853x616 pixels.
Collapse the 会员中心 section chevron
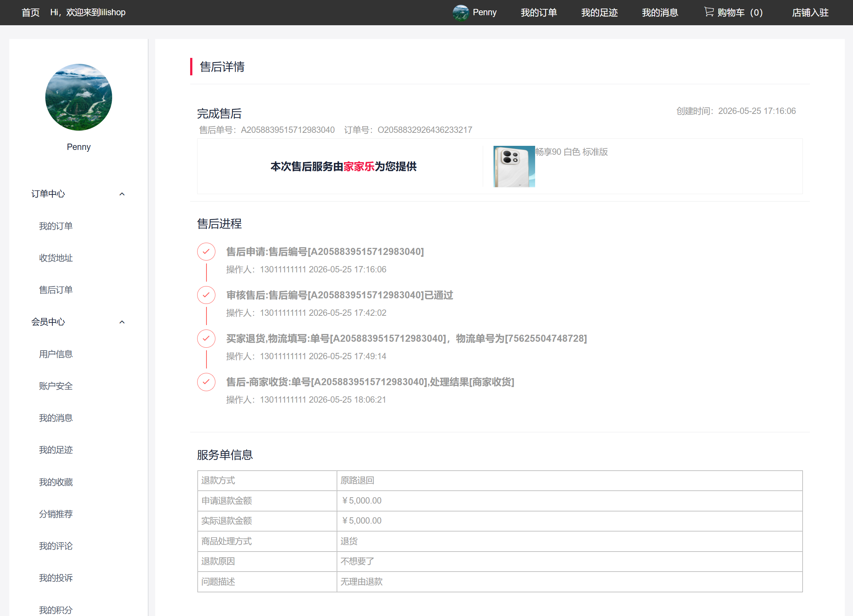pyautogui.click(x=122, y=322)
